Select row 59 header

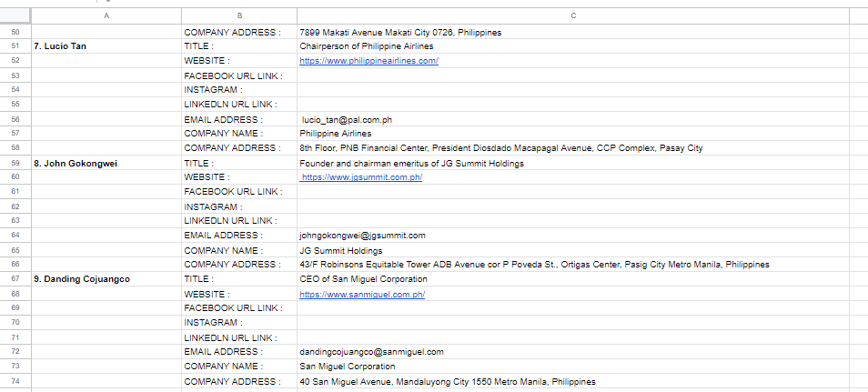[15, 163]
